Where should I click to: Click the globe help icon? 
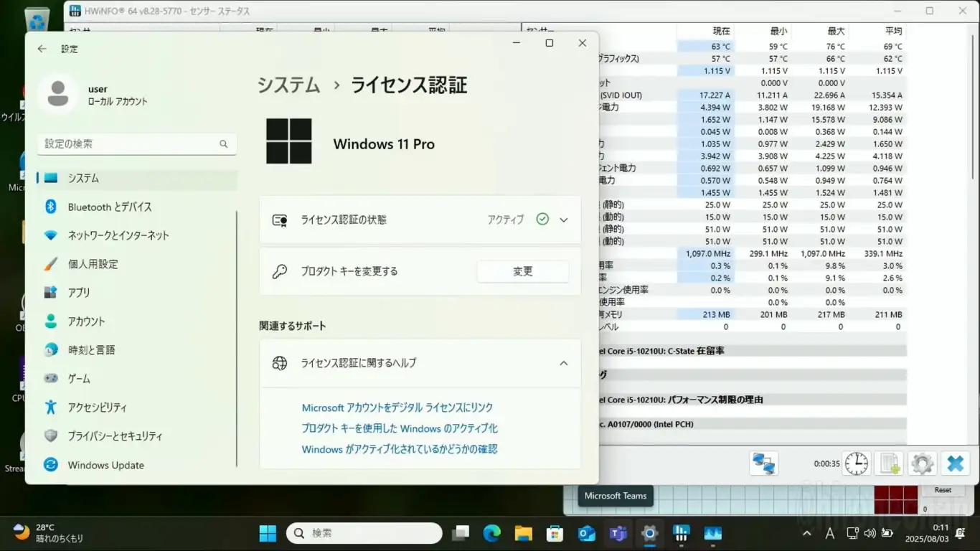[280, 363]
